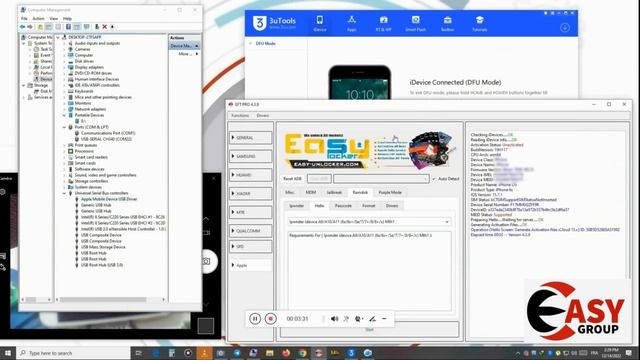Open the View menu in Computer Management
640x360 pixels.
(54, 19)
